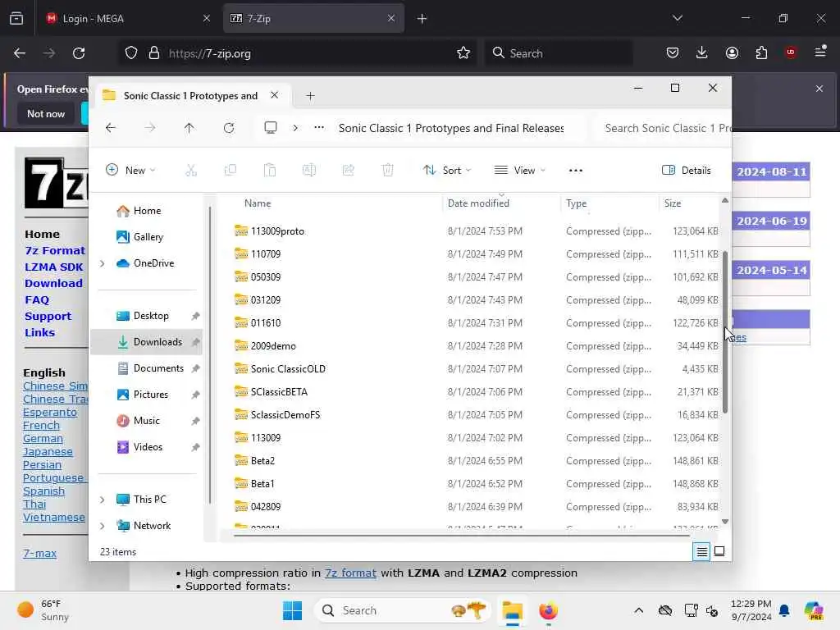The width and height of the screenshot is (840, 630).
Task: Open Firefox tab overview icon
Action: pos(16,18)
